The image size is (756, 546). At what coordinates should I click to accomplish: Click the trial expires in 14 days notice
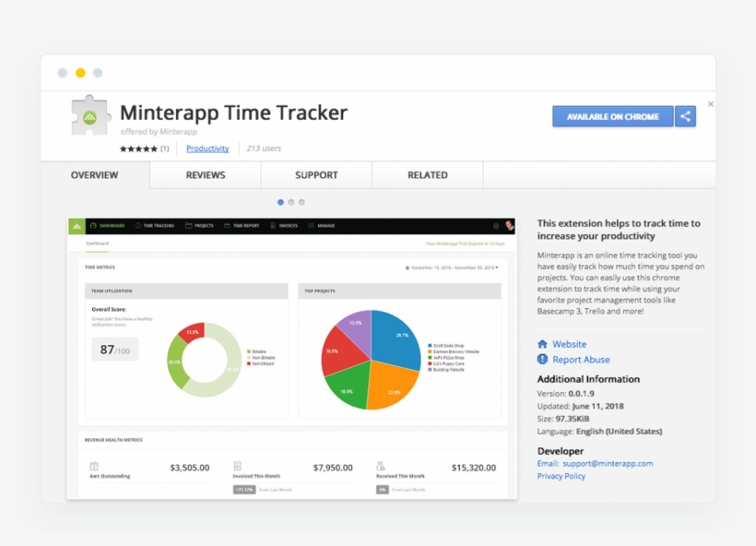pyautogui.click(x=465, y=243)
